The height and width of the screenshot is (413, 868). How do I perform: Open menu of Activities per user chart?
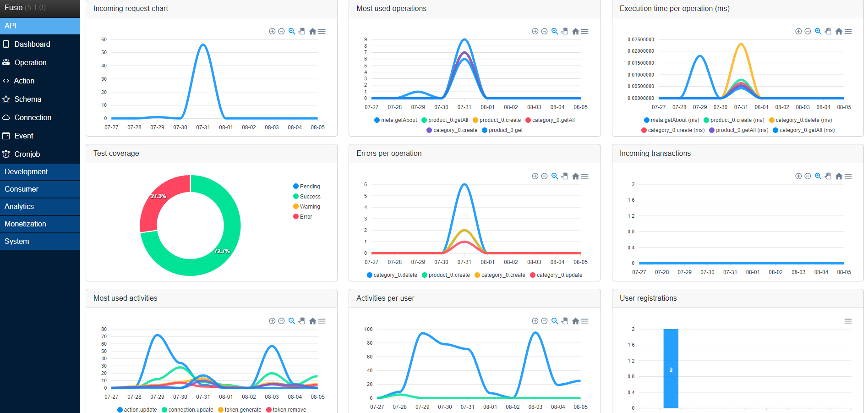[585, 321]
